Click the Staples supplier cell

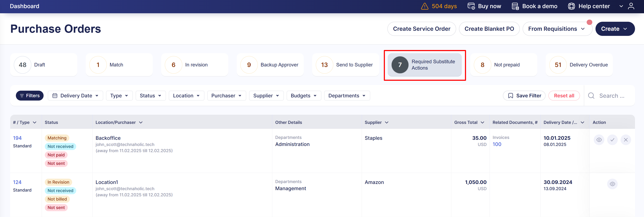[373, 138]
